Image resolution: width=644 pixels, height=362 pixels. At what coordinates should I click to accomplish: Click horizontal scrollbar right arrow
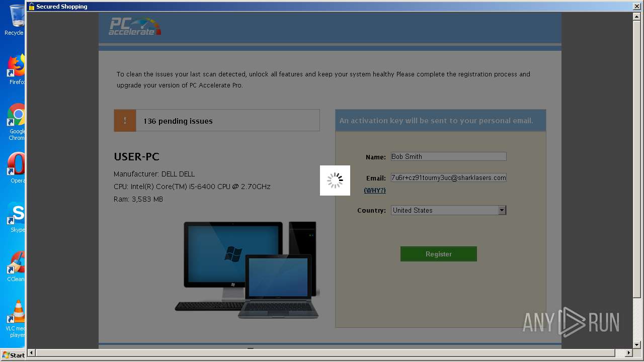point(628,353)
